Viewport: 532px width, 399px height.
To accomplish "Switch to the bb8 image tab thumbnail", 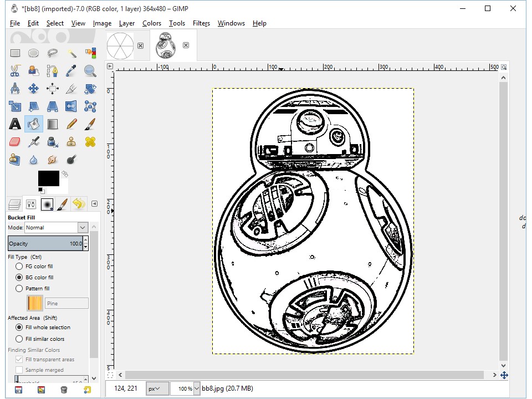I will click(x=166, y=45).
